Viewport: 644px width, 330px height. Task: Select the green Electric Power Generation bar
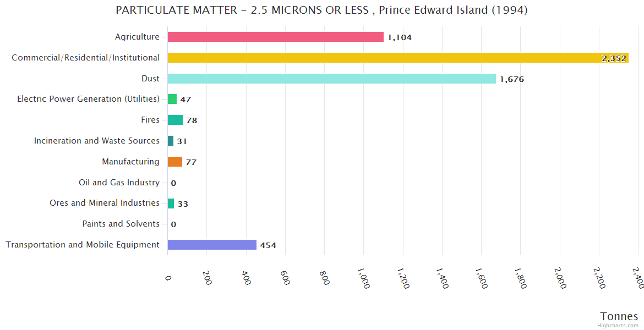coord(172,99)
